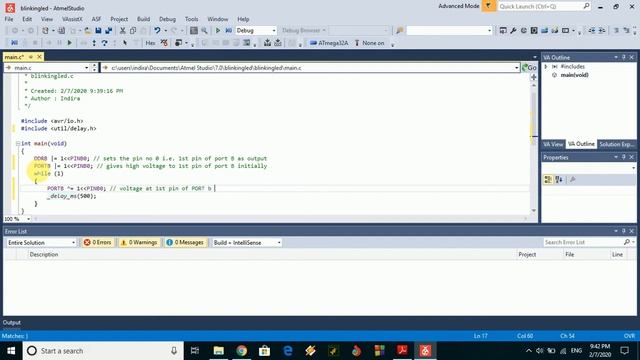This screenshot has height=360, width=640.
Task: Click the Undo arrow icon
Action: [157, 31]
